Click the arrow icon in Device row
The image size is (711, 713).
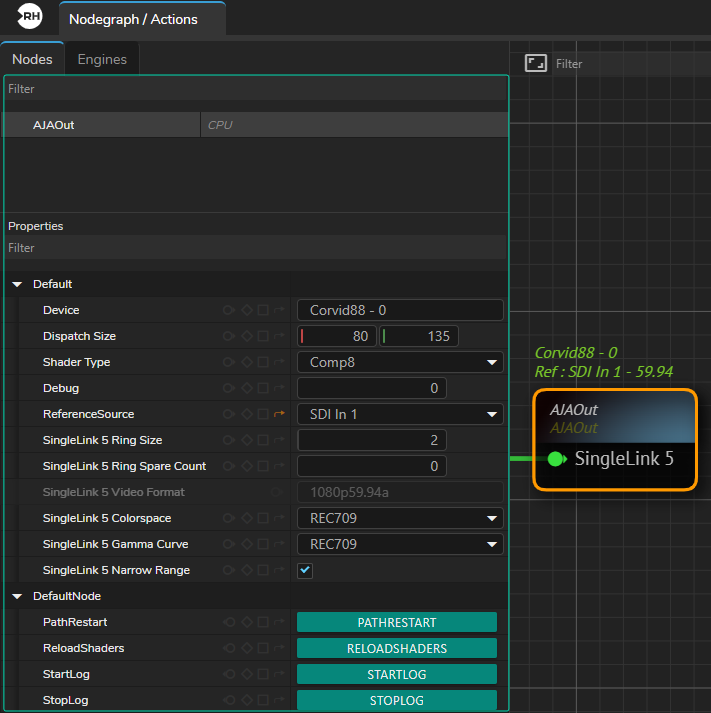(279, 310)
